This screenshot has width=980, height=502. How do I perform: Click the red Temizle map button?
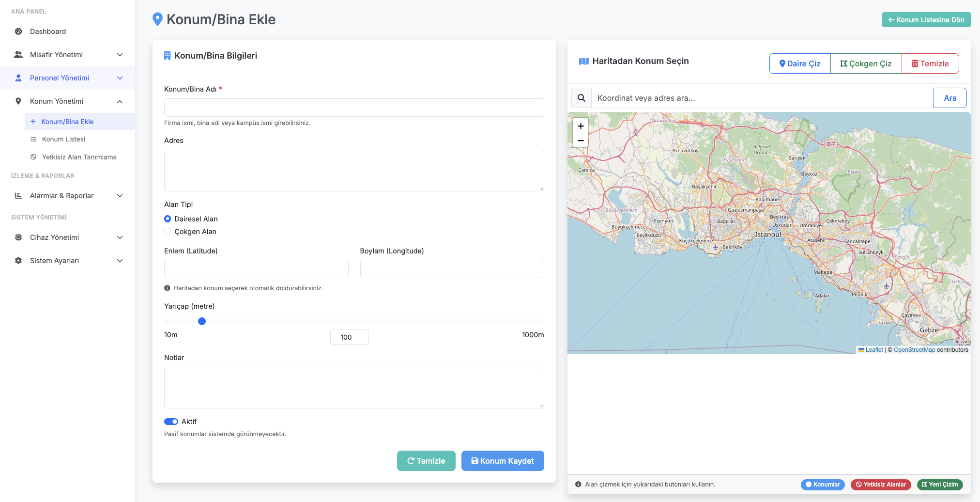(x=930, y=63)
